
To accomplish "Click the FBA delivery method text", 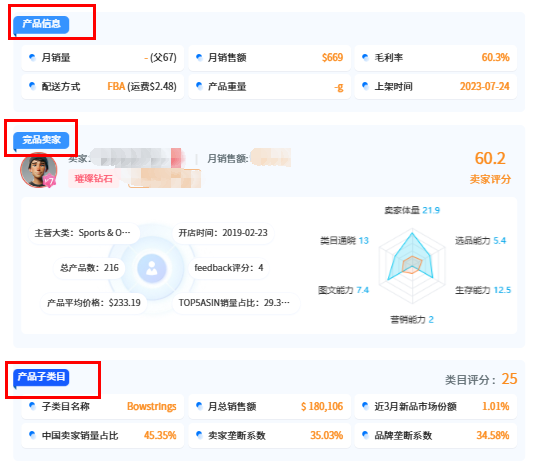I will coord(116,86).
